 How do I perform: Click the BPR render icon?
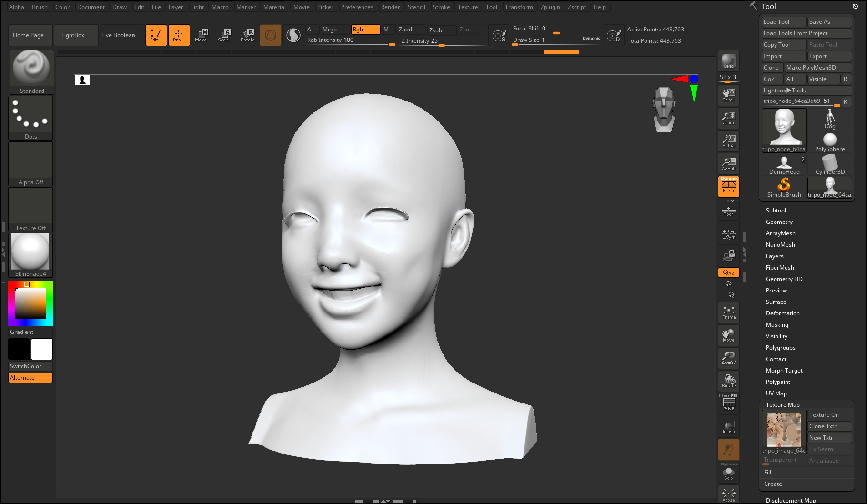pyautogui.click(x=728, y=61)
